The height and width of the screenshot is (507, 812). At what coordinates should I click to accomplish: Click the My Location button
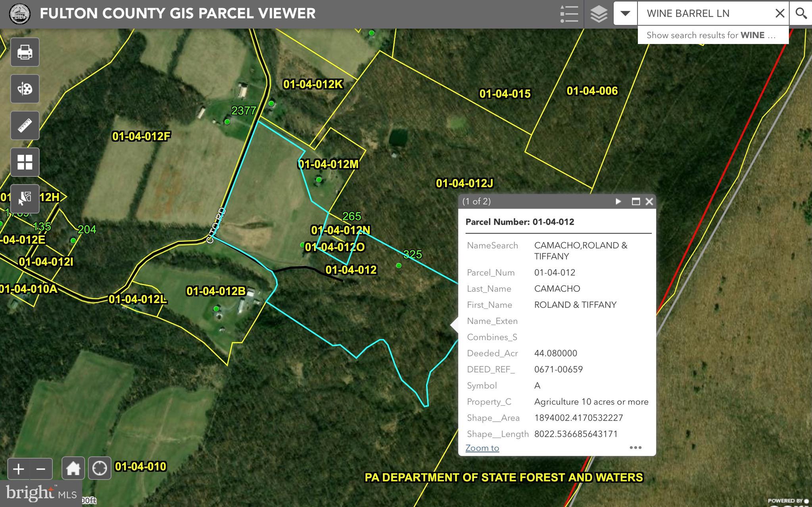[99, 468]
